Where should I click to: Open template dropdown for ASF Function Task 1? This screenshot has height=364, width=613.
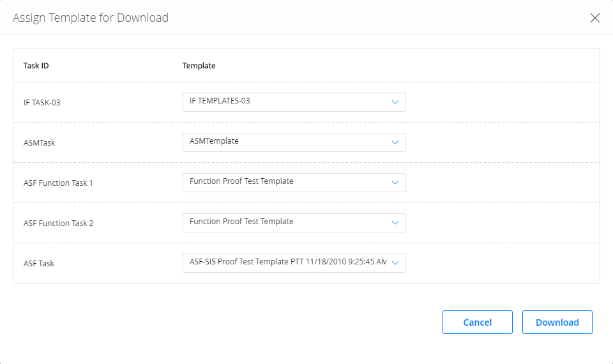tap(294, 183)
